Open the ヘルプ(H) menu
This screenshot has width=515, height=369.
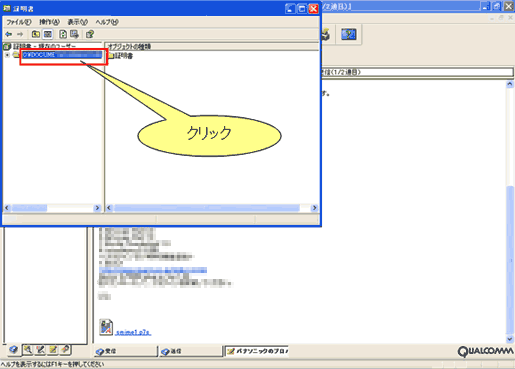(107, 22)
